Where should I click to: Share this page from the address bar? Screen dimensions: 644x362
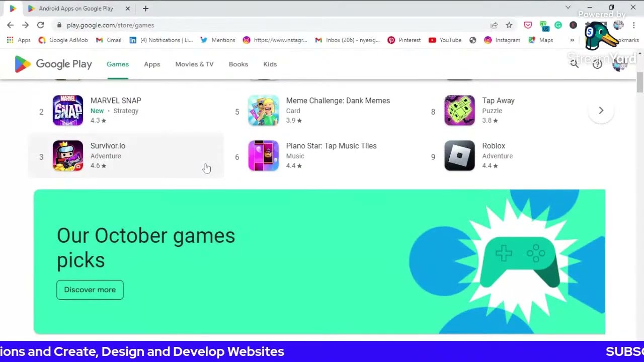tap(494, 25)
